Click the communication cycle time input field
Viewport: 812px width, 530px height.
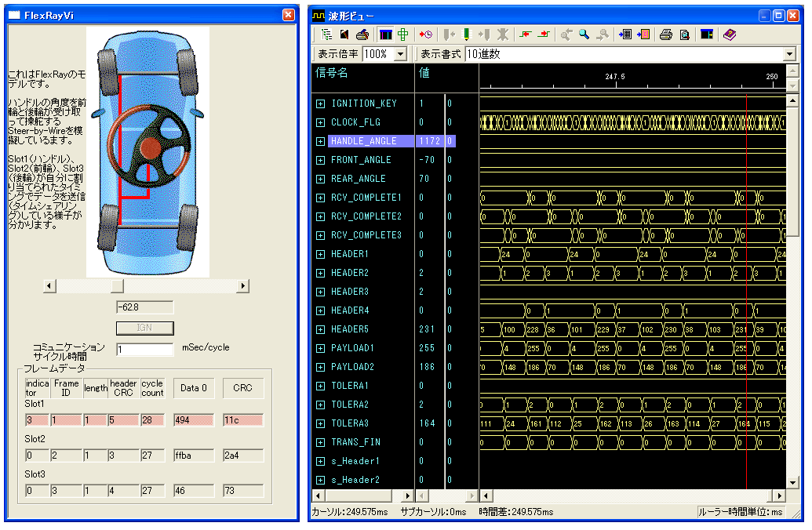(145, 350)
